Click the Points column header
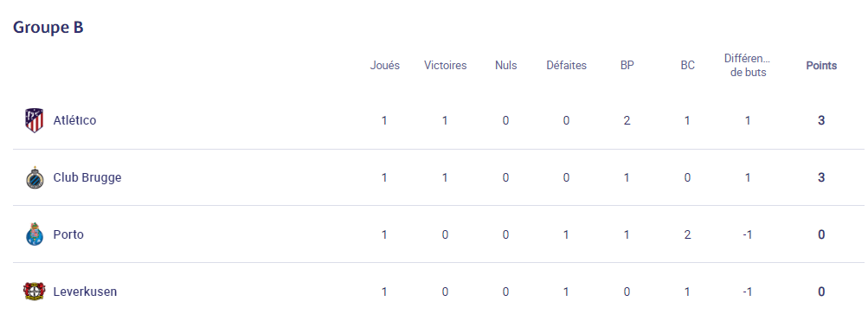The image size is (868, 327). (821, 65)
